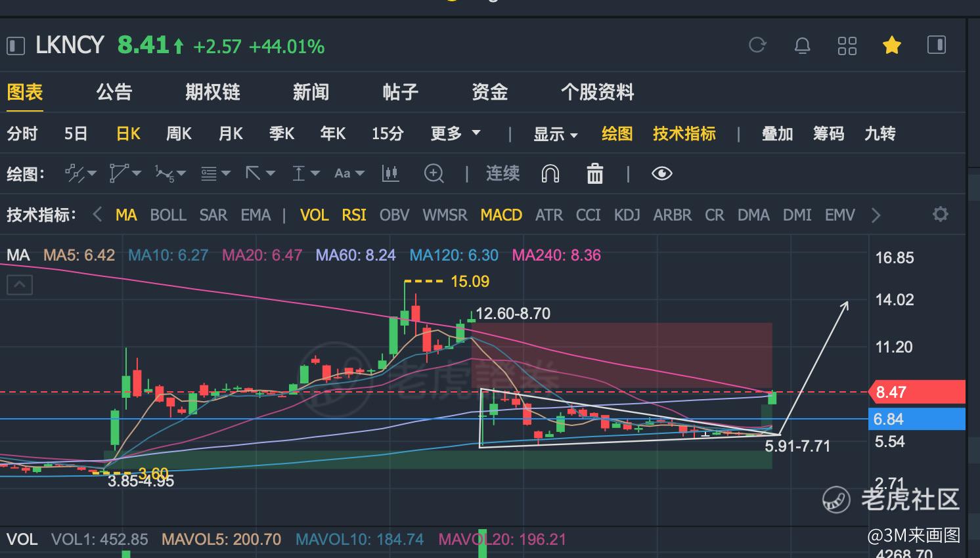Select the wave pattern drawing tool
980x558 pixels.
(x=164, y=173)
